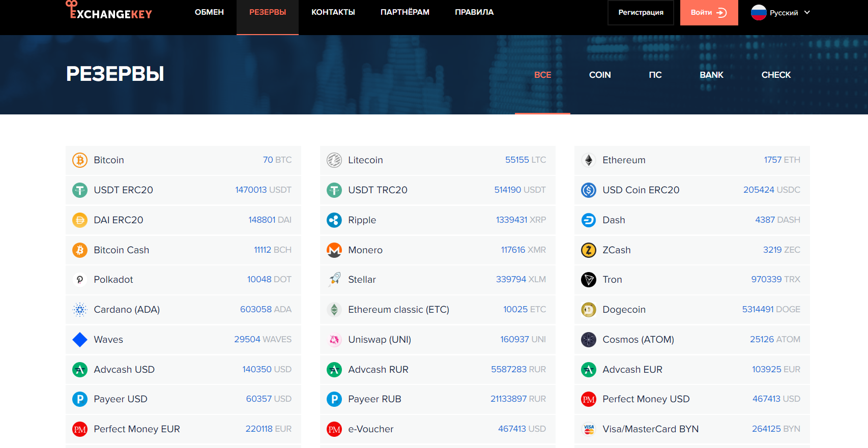Click the 25126 ATOM reserve amount

coord(775,340)
